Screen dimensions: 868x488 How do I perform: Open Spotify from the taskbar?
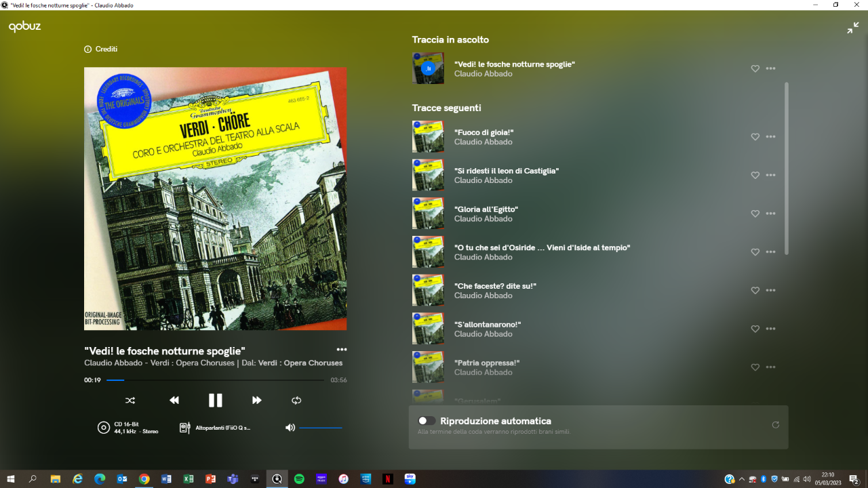(x=299, y=479)
